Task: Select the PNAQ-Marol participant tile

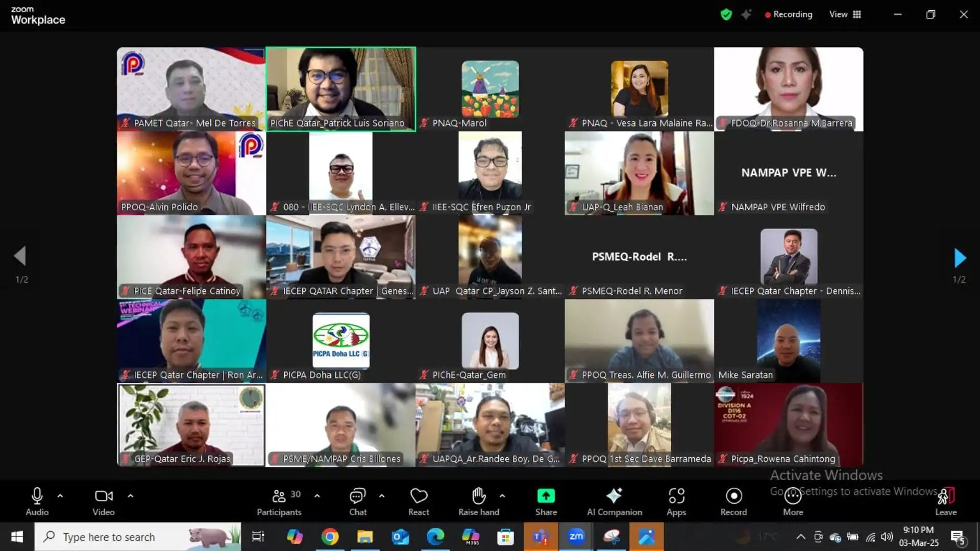Action: point(490,89)
